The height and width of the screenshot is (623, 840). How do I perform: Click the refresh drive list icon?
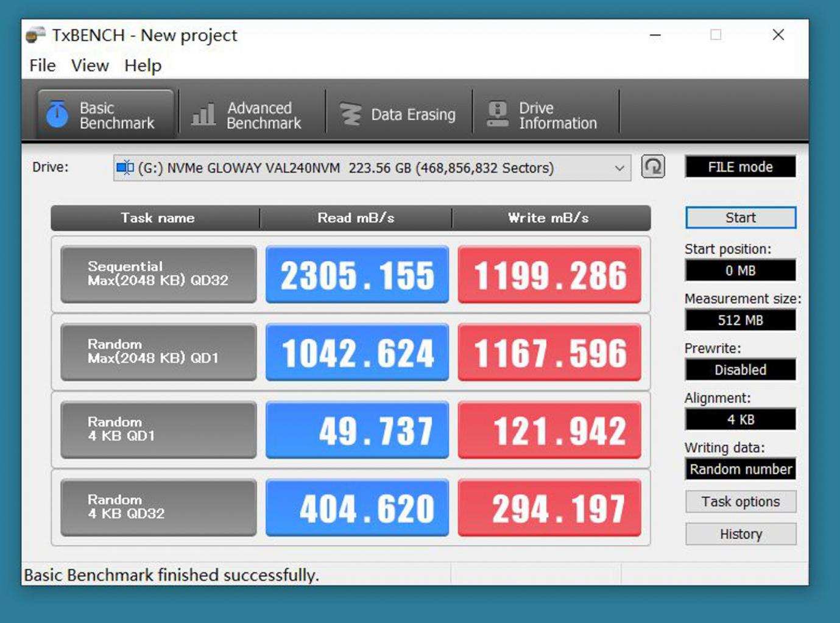[653, 167]
